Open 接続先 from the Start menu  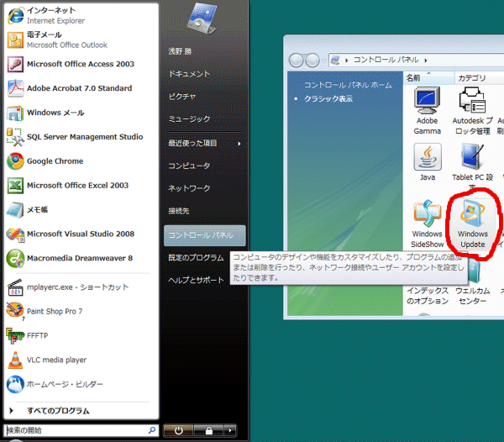[x=179, y=211]
